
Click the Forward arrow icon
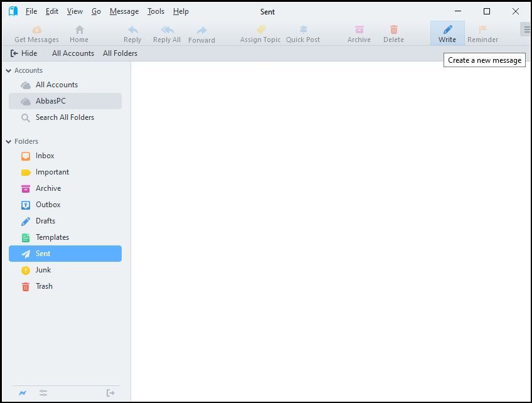[202, 31]
